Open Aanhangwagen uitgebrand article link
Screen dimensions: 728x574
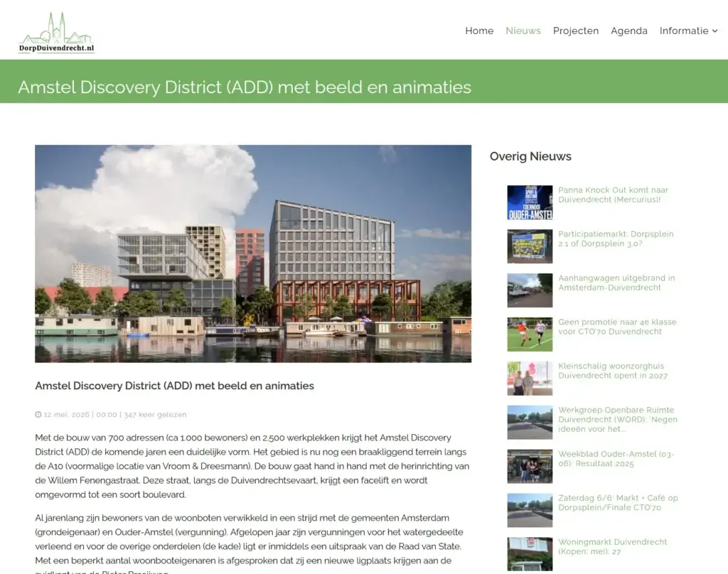616,283
